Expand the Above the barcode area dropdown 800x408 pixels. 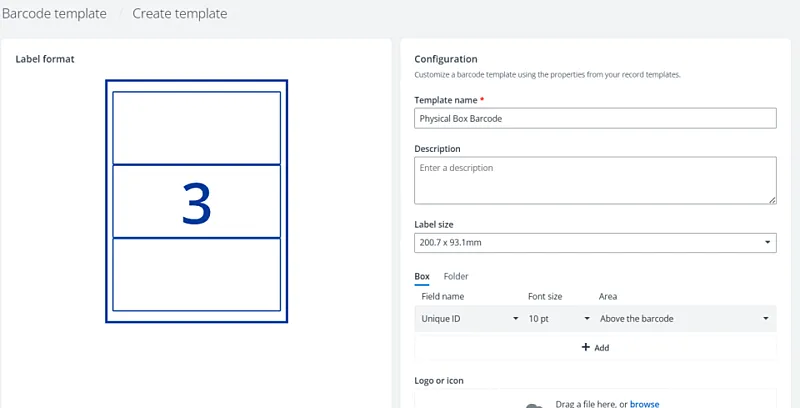(684, 319)
